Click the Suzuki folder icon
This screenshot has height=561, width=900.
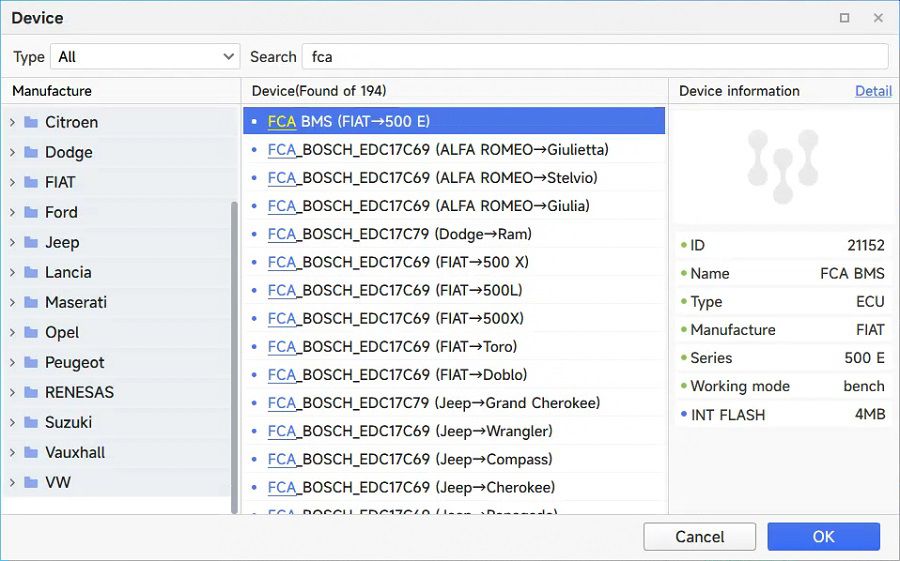(x=30, y=422)
